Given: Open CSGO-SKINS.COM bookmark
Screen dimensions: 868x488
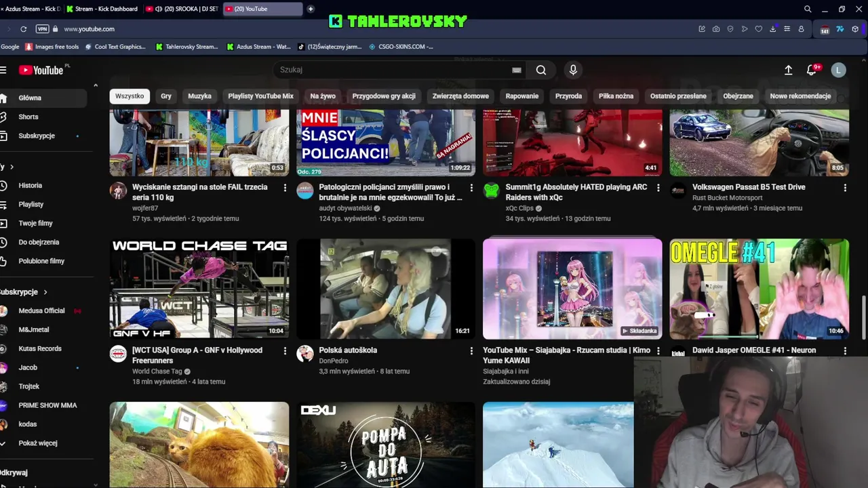Looking at the screenshot, I should pyautogui.click(x=401, y=47).
